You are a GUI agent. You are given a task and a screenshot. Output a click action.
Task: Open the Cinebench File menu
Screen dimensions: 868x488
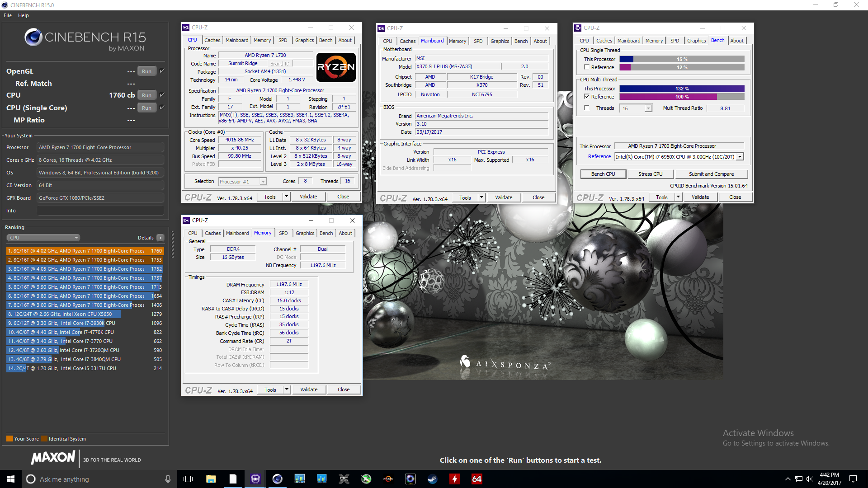pyautogui.click(x=8, y=15)
